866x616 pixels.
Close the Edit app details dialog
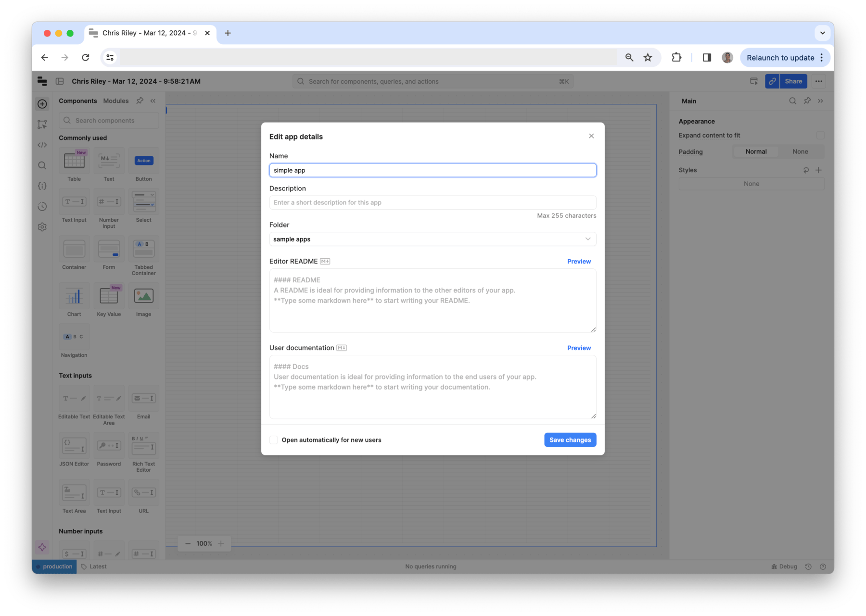pos(591,136)
